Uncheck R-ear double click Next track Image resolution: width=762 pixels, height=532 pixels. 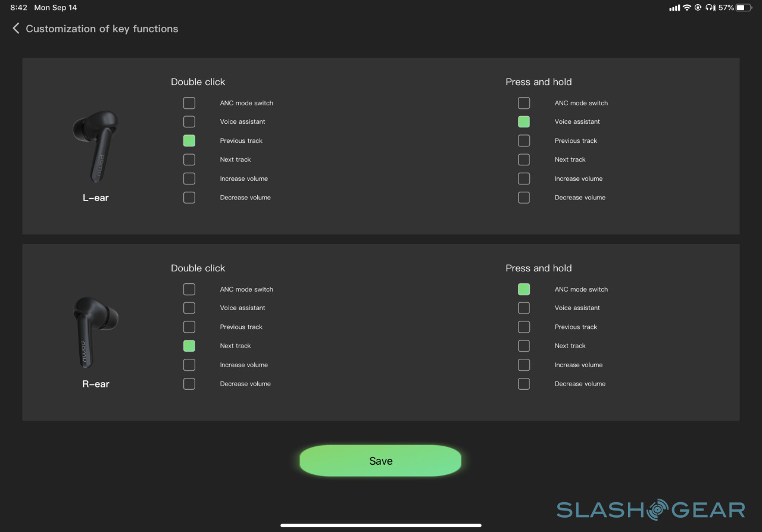point(189,346)
